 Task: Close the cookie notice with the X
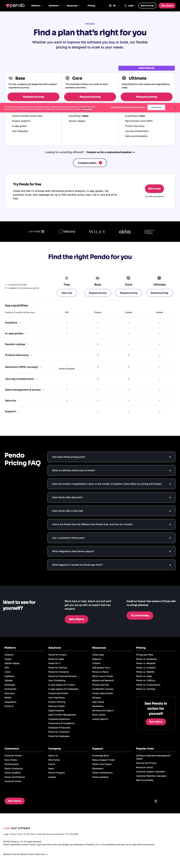pyautogui.click(x=175, y=107)
